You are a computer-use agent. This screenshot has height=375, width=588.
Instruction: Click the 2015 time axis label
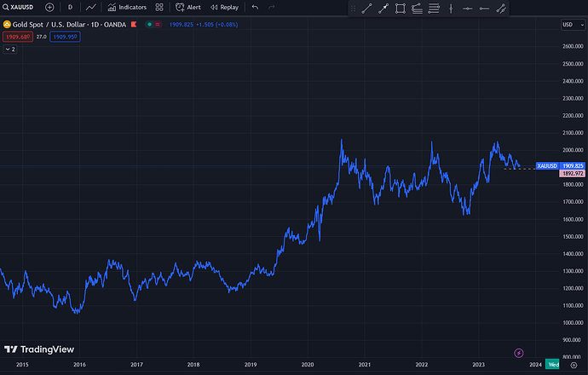coord(22,365)
